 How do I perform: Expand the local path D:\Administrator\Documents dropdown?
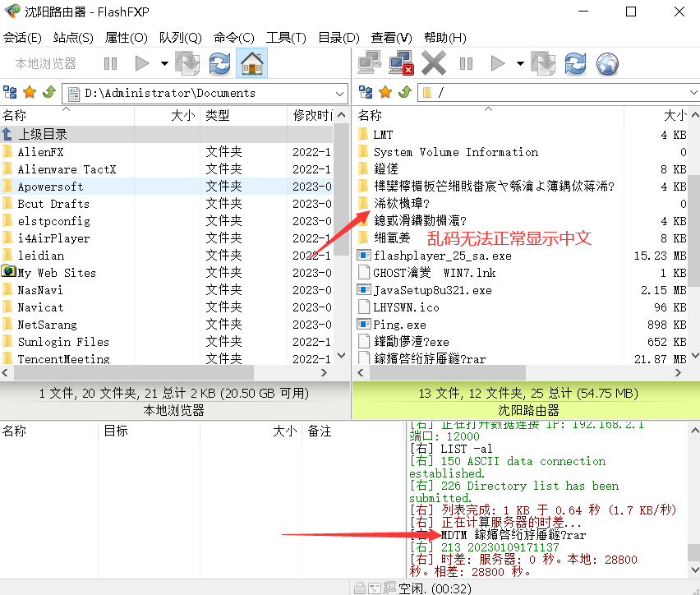click(x=339, y=94)
